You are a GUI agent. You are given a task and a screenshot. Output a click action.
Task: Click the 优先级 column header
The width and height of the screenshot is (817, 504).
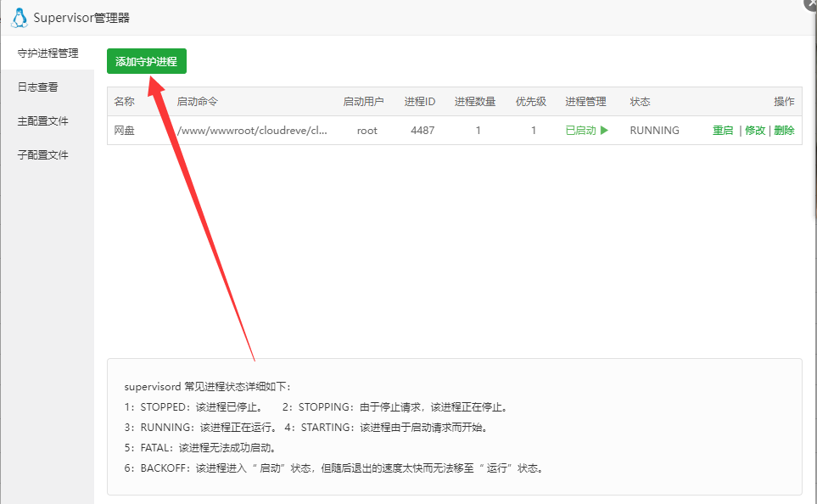coord(531,102)
